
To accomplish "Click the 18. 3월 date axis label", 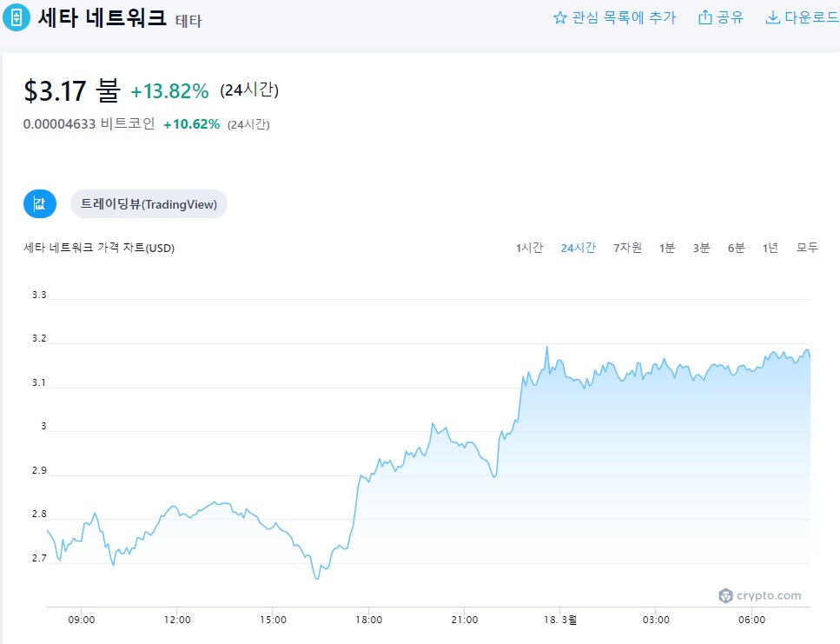I will pyautogui.click(x=560, y=620).
